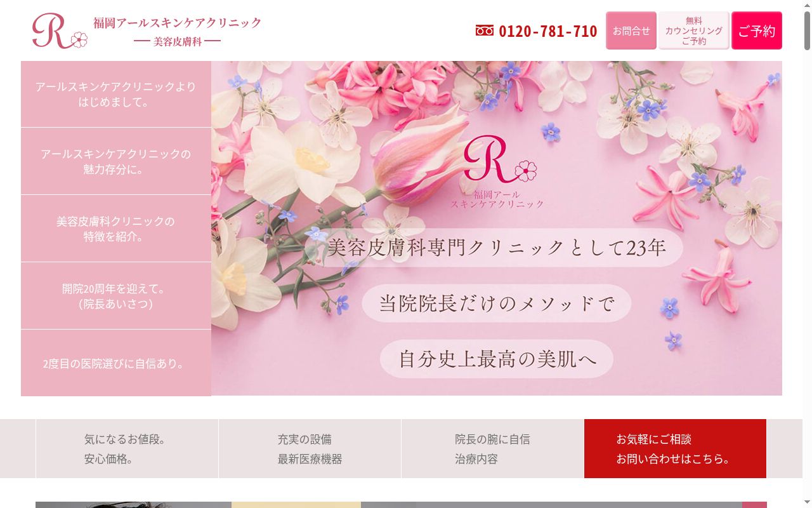Open アールスキンケアクリニックよりはじめまして menu item
The height and width of the screenshot is (508, 812).
click(x=116, y=94)
